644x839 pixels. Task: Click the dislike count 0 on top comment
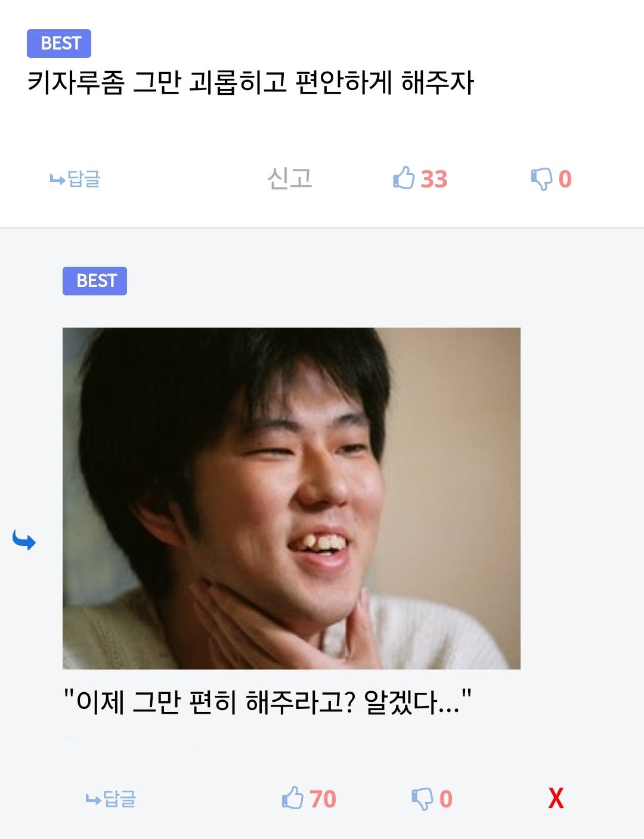(565, 179)
